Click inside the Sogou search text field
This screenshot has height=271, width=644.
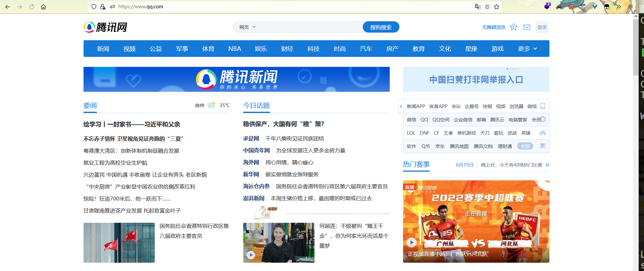[310, 27]
